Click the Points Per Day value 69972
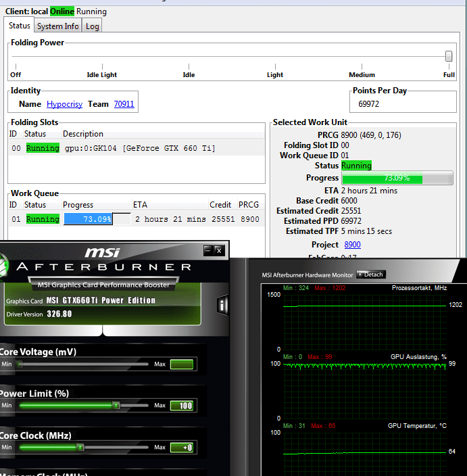This screenshot has width=467, height=476. (x=369, y=104)
